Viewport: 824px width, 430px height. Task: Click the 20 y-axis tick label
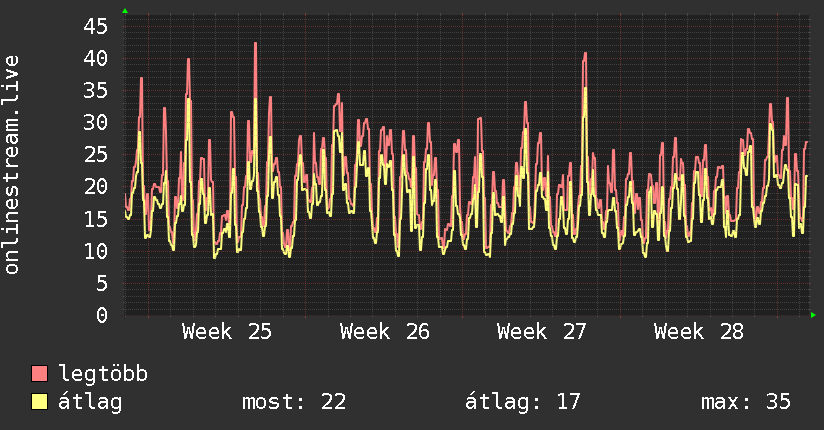pos(96,187)
